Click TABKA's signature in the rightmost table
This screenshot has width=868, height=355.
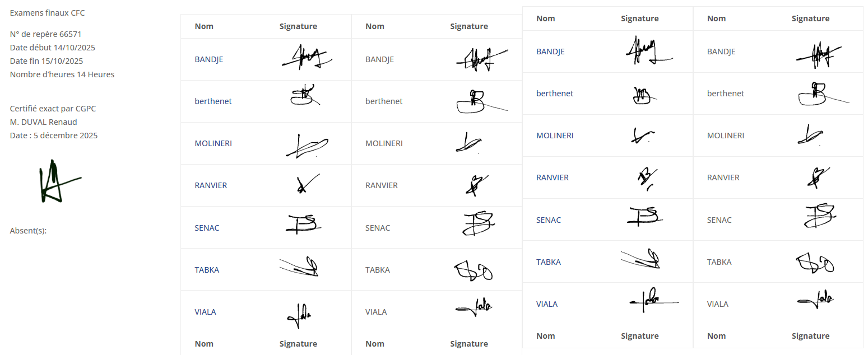click(814, 263)
